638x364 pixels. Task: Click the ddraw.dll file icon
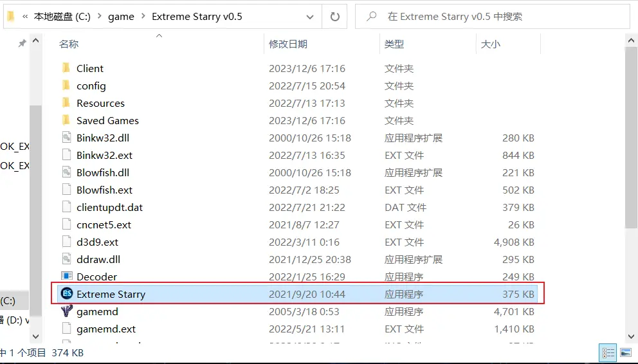coord(66,259)
